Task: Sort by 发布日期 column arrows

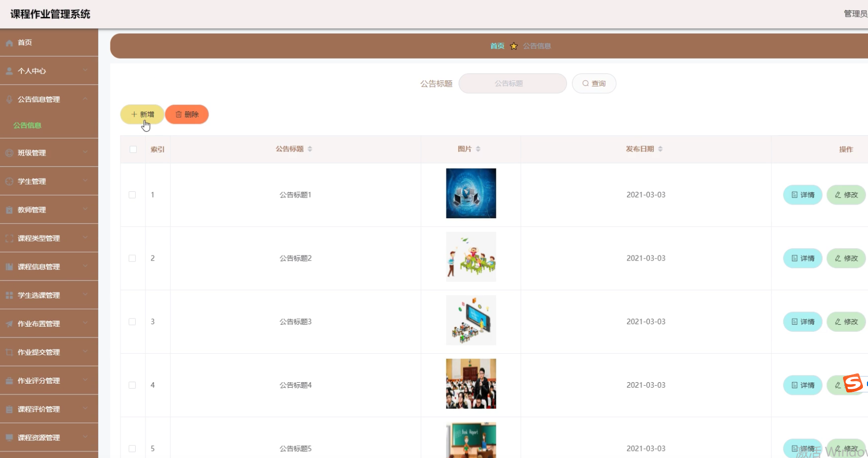Action: point(660,149)
